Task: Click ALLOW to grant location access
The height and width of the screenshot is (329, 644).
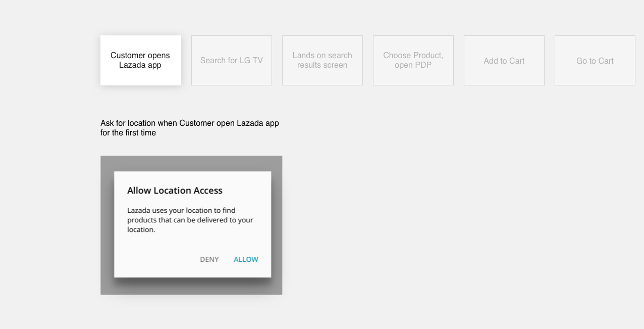Action: (x=246, y=259)
